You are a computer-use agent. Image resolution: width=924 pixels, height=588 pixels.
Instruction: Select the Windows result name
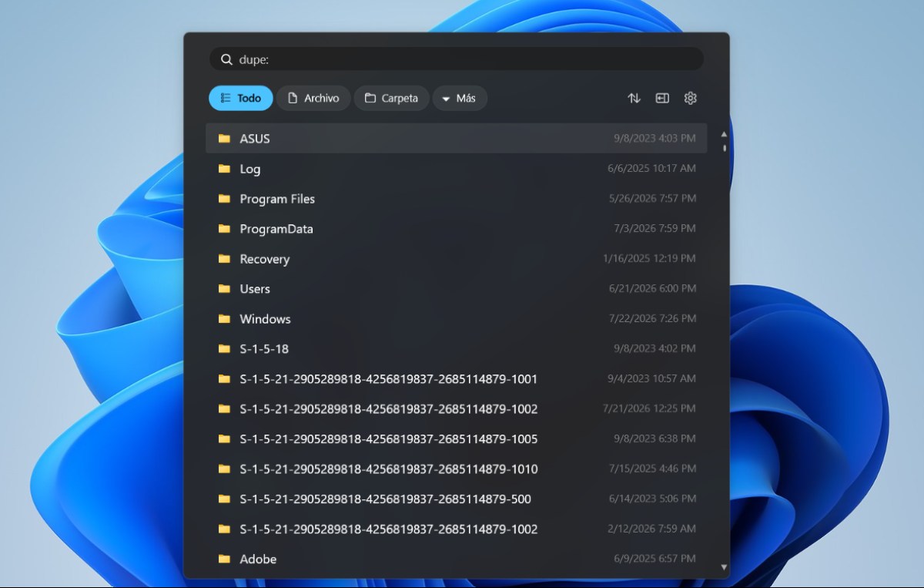[x=265, y=319]
